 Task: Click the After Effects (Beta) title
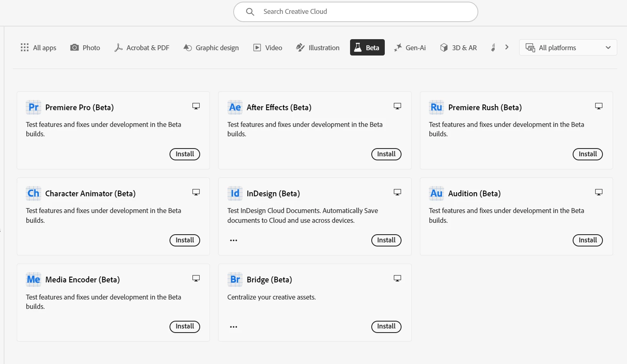pos(279,108)
